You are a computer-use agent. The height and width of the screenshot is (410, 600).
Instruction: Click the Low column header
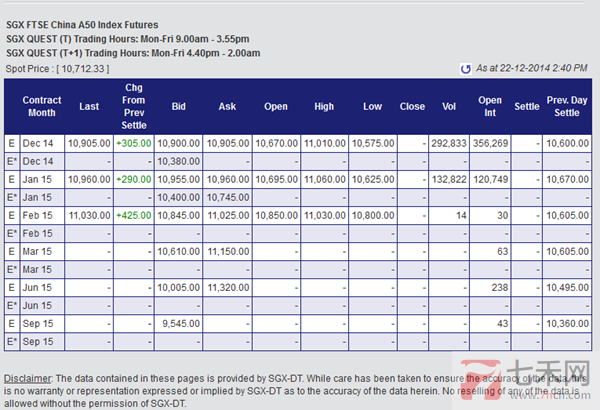pyautogui.click(x=373, y=106)
